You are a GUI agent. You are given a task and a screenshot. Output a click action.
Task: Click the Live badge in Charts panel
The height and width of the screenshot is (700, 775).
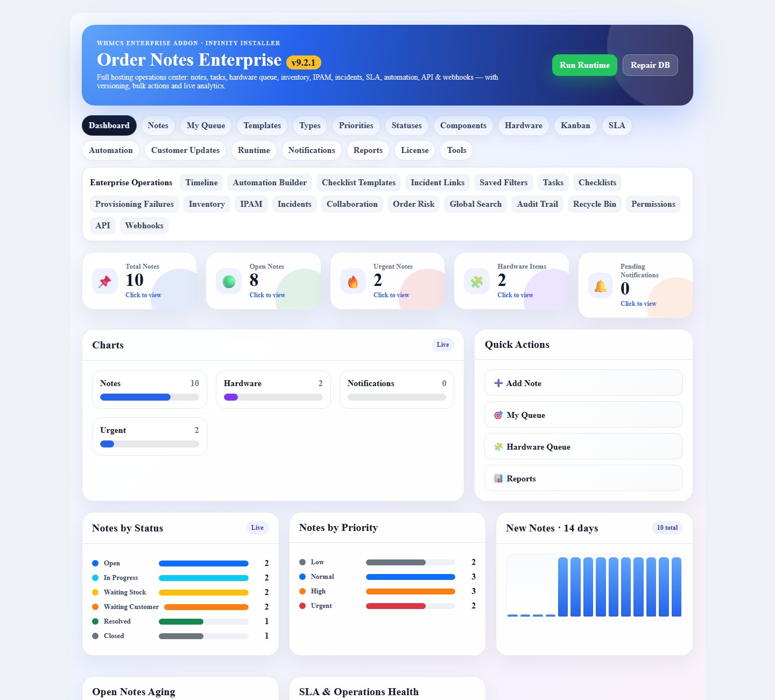click(443, 345)
